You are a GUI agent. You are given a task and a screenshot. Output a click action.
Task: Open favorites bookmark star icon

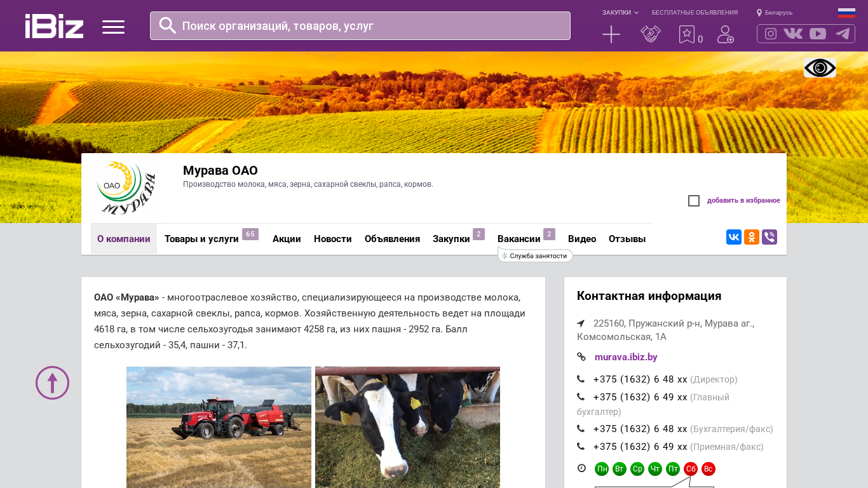point(687,34)
